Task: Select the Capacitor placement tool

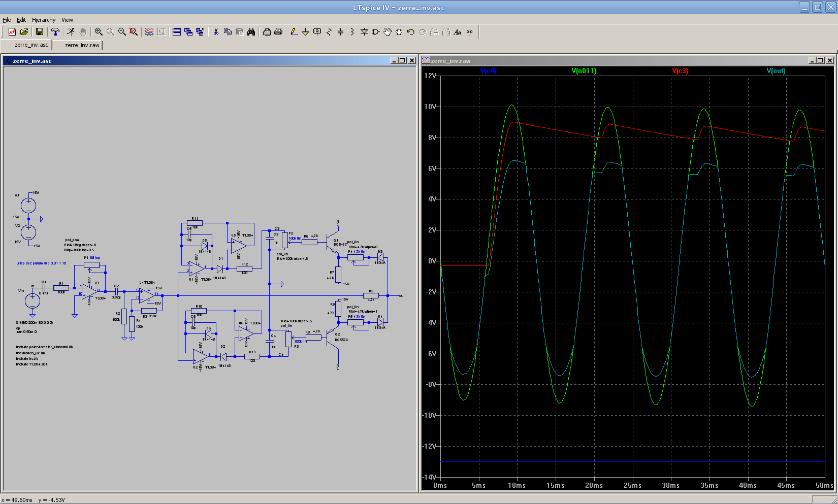Action: [x=341, y=31]
